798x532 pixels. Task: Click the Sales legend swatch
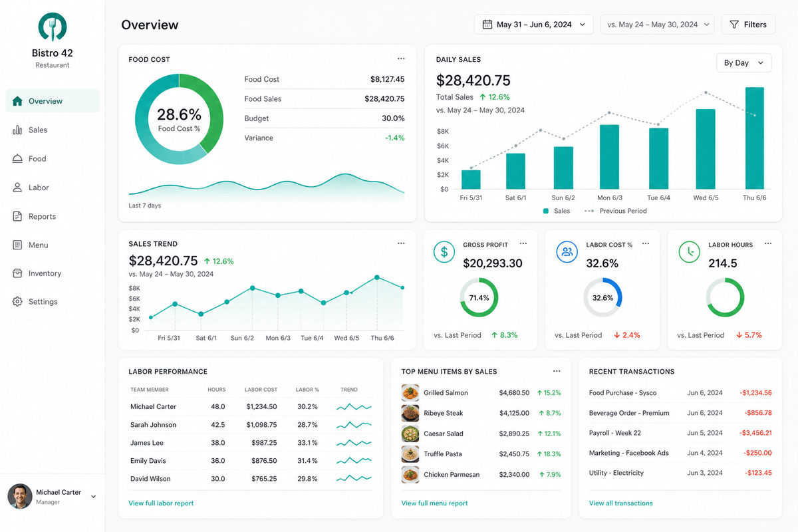pyautogui.click(x=546, y=211)
